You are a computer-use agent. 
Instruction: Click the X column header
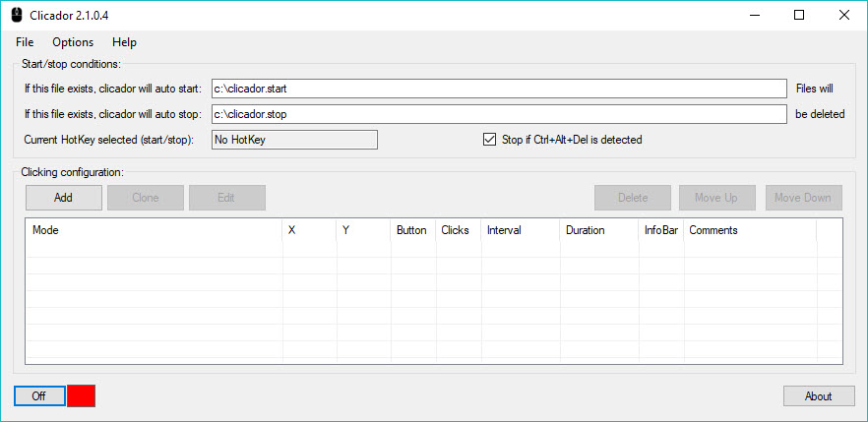[x=309, y=230]
